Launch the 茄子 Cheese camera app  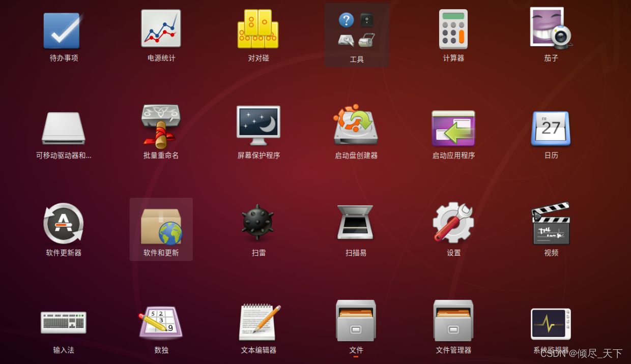pos(551,29)
